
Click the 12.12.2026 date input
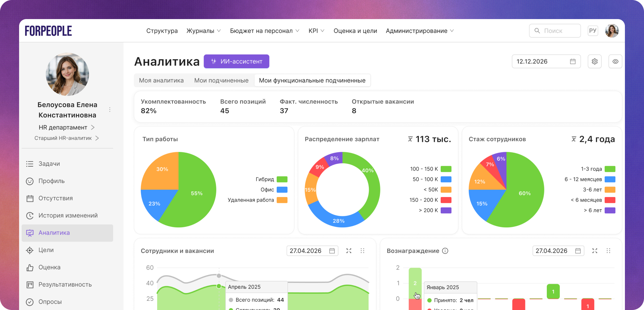tap(546, 61)
